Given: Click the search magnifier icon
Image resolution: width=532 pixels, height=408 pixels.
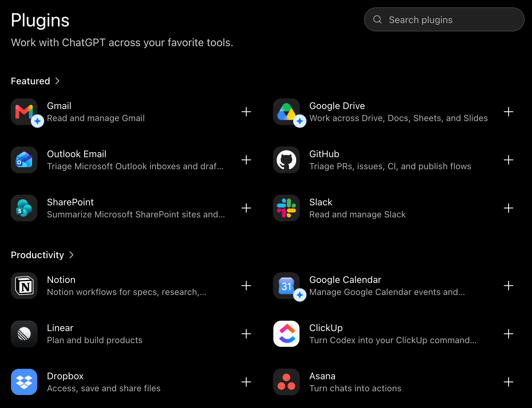Looking at the screenshot, I should [x=377, y=20].
